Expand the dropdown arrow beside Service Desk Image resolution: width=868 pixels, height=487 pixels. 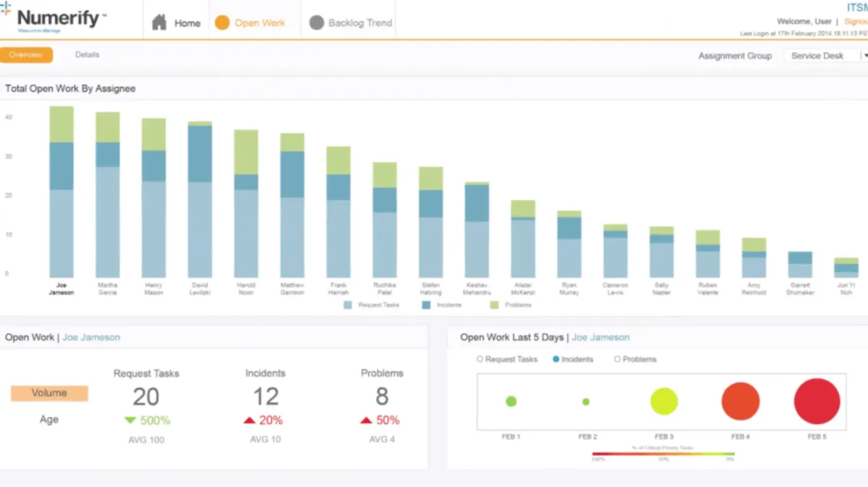[x=865, y=56]
